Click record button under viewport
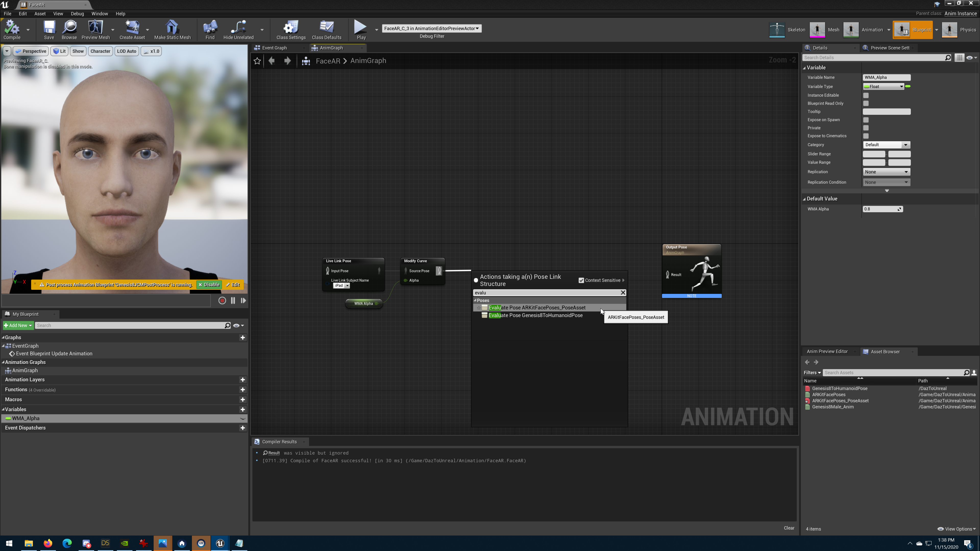The height and width of the screenshot is (551, 980). (x=222, y=300)
